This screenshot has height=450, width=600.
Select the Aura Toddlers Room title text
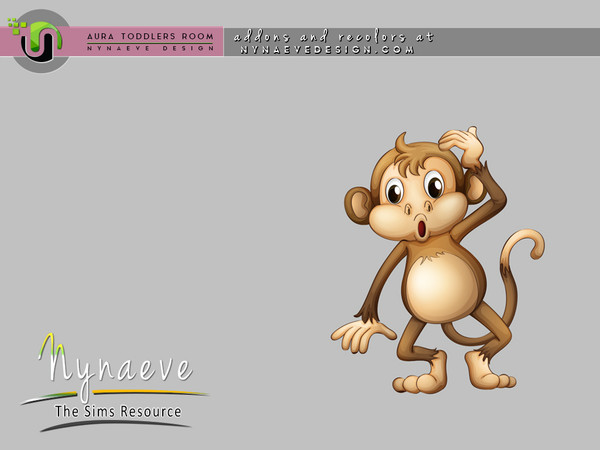(150, 36)
